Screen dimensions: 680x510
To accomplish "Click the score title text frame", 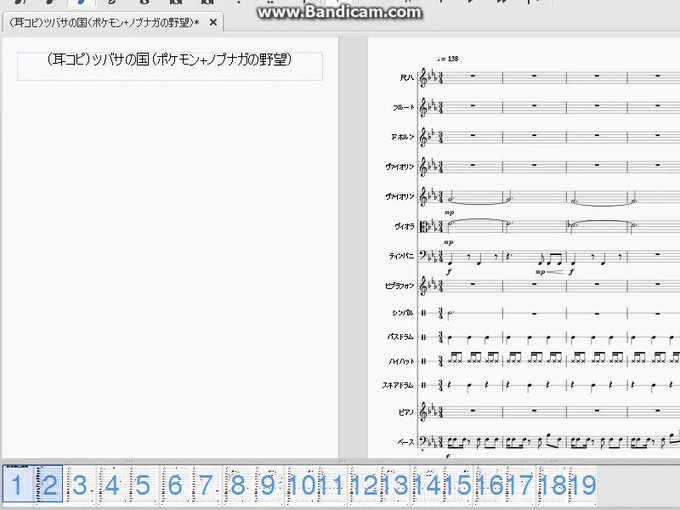I will coord(170,66).
